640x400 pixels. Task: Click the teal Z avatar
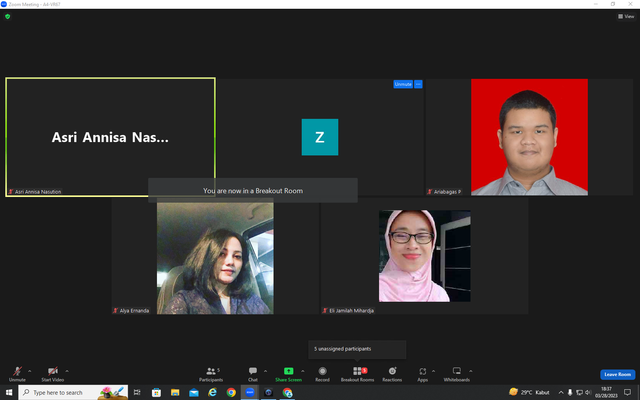tap(320, 137)
